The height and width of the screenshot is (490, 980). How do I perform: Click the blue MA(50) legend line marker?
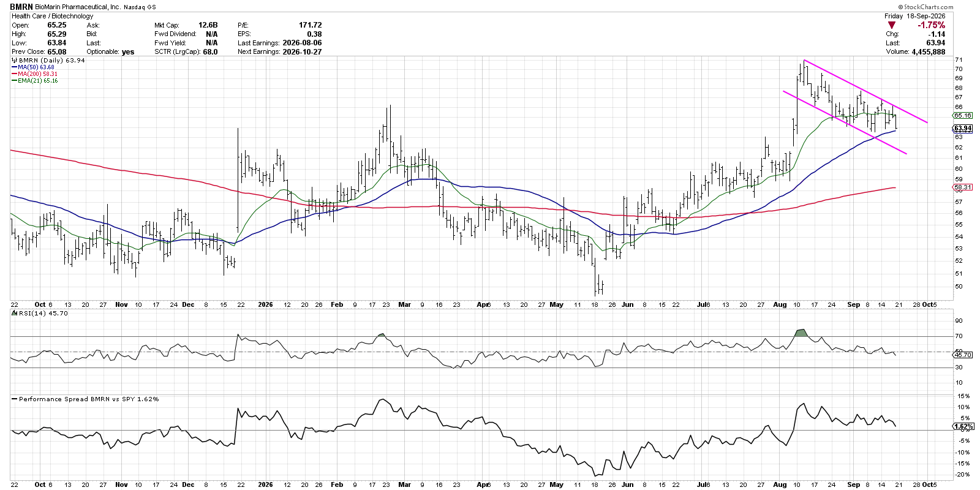pyautogui.click(x=14, y=67)
